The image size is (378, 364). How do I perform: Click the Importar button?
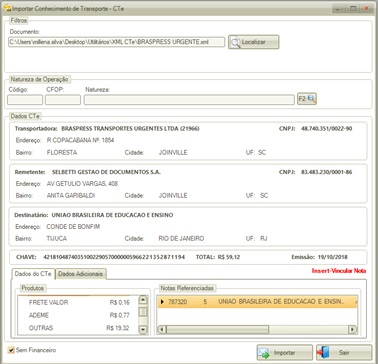284,352
